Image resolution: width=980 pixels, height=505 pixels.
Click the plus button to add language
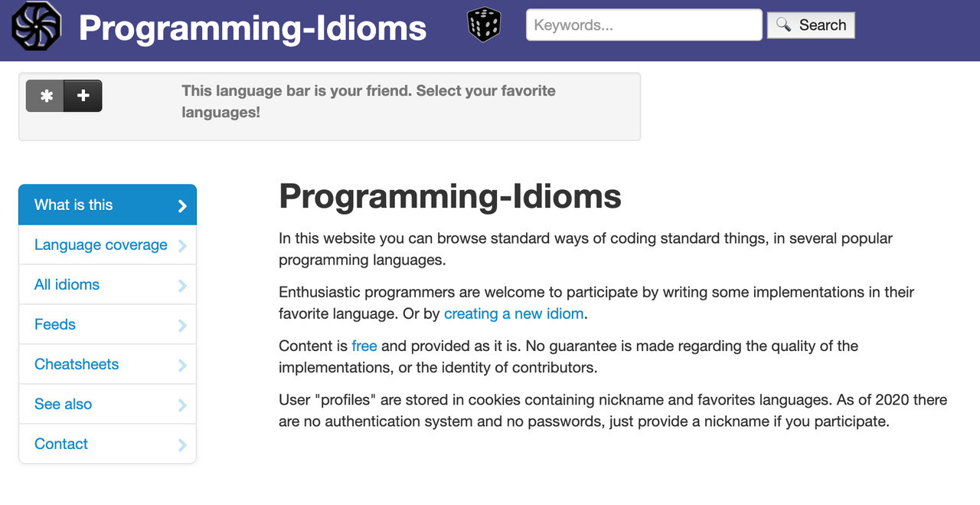(83, 96)
